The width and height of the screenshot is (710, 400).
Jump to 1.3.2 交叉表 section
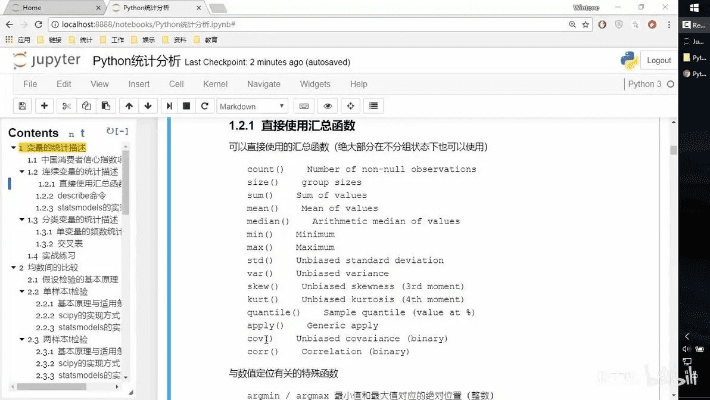(x=59, y=244)
